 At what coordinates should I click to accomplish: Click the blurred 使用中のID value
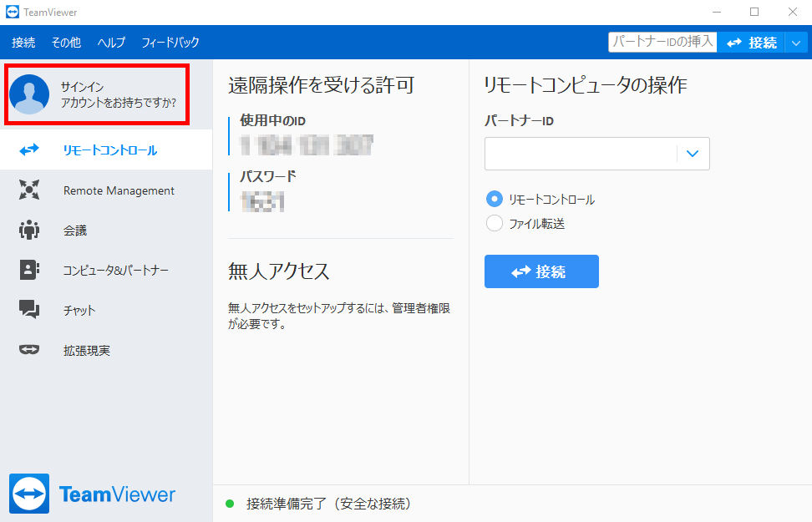(x=307, y=145)
